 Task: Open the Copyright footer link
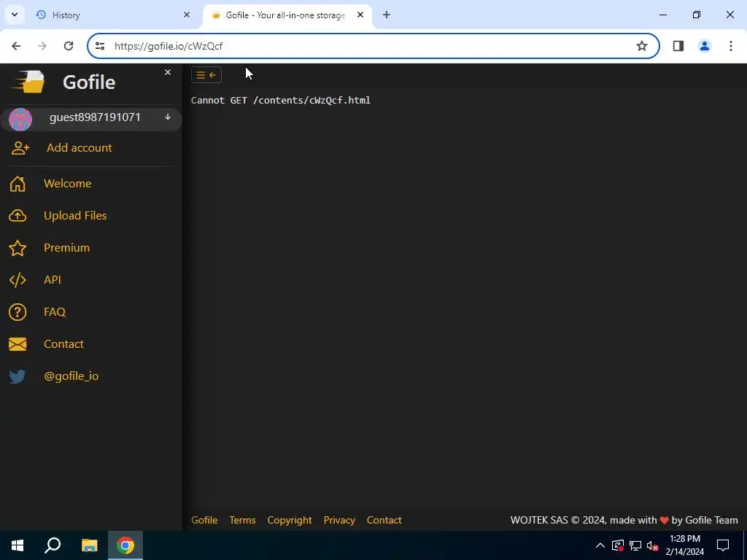point(290,520)
